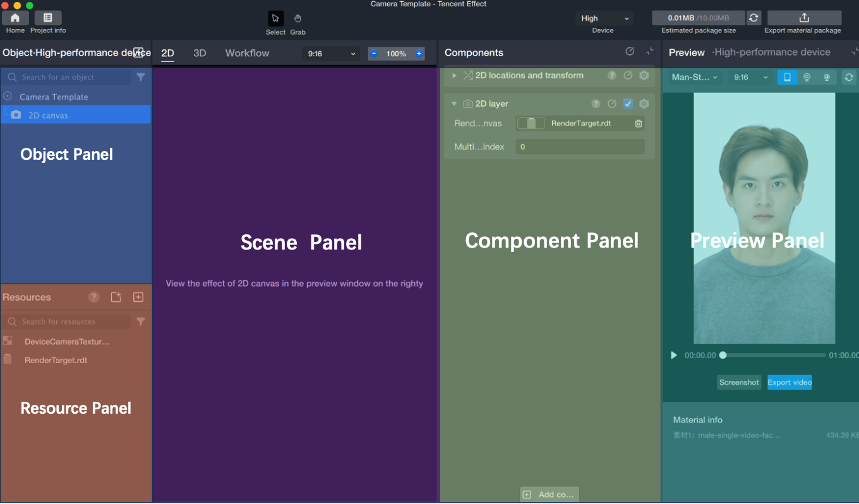Switch preview to phone display mode
This screenshot has width=859, height=504.
click(787, 77)
